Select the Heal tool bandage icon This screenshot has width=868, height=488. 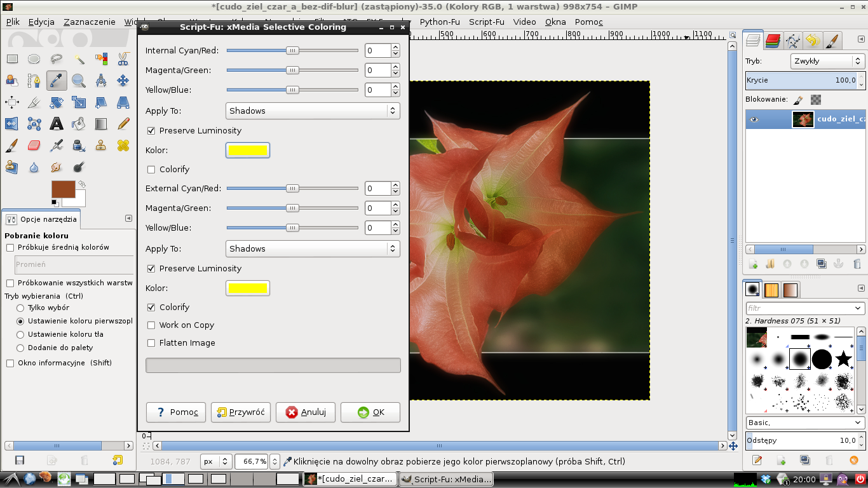point(123,146)
